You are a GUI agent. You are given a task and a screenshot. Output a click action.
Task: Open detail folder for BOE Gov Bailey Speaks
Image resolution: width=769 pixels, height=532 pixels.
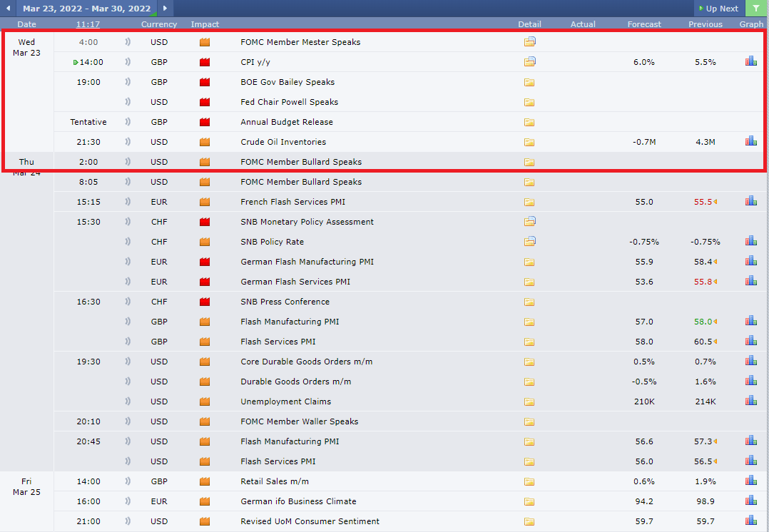[529, 83]
